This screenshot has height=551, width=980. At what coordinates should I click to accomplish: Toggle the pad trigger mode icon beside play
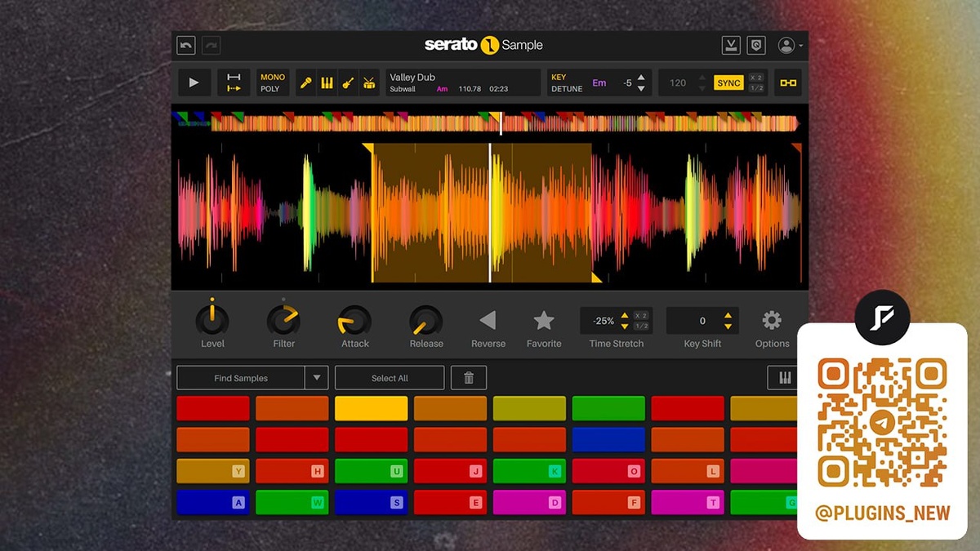click(x=234, y=82)
